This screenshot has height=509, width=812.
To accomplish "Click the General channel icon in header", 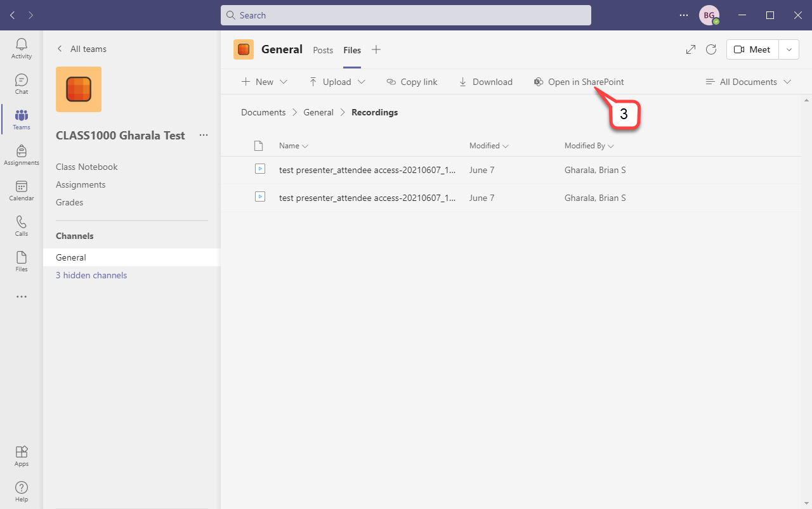I will pyautogui.click(x=244, y=49).
